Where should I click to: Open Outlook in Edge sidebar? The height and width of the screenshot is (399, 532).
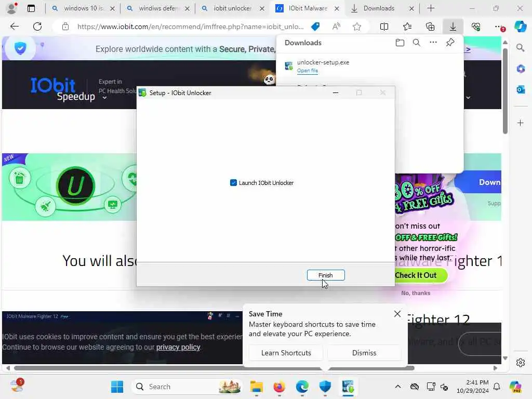tap(521, 89)
